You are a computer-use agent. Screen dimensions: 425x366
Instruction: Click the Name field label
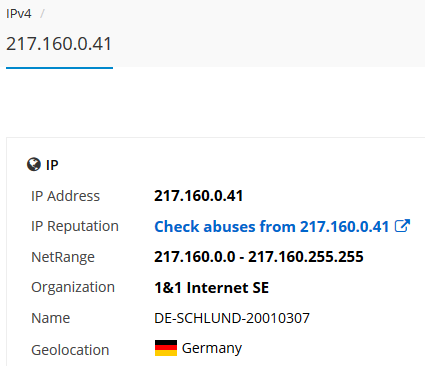(x=51, y=318)
